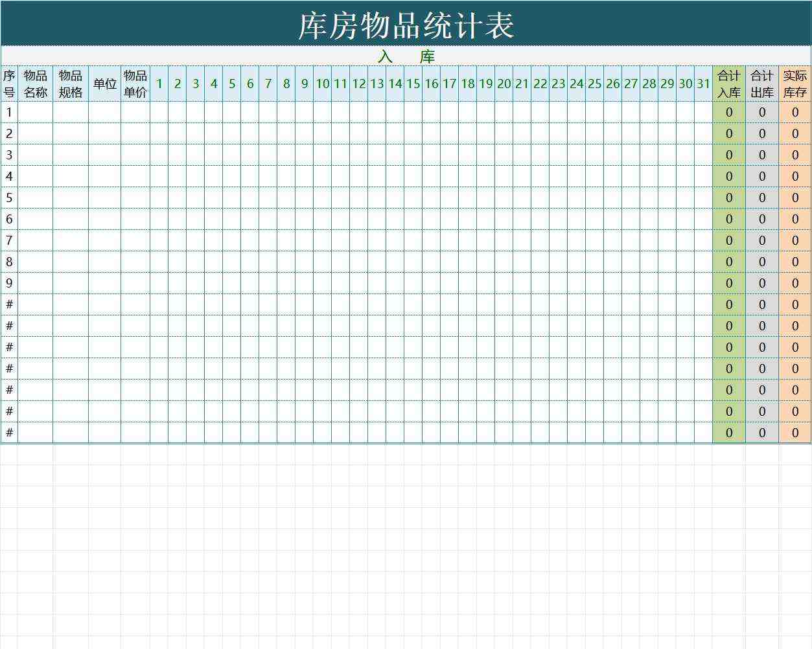Viewport: 812px width, 649px height.
Task: Select row 1 序号 cell
Action: [10, 111]
